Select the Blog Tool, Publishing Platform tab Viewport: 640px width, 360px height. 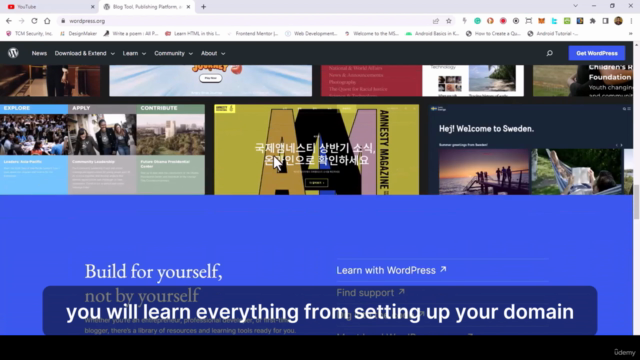point(146,7)
